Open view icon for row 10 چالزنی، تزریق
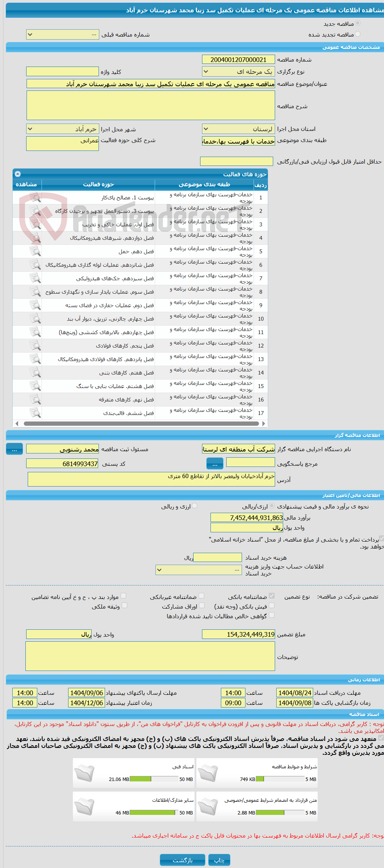 [x=35, y=319]
